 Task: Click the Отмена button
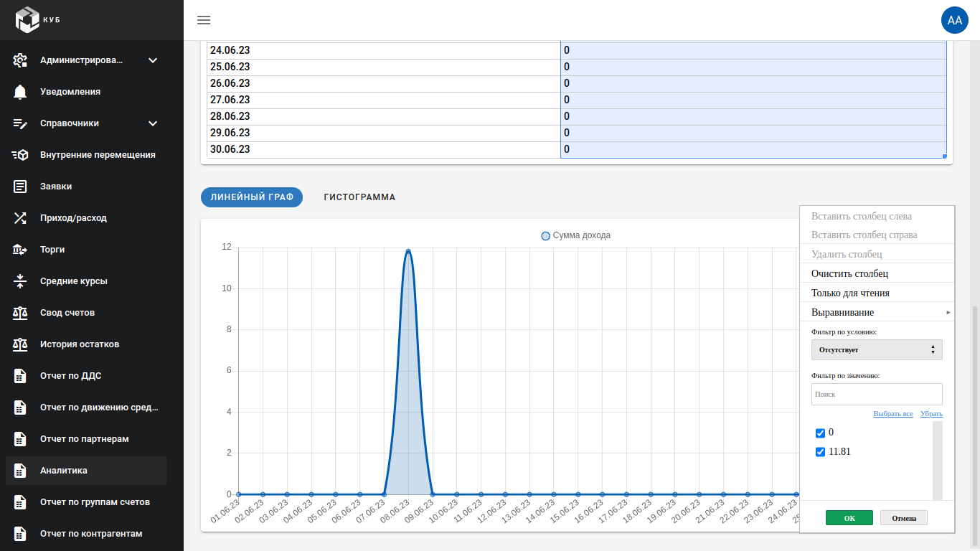click(x=904, y=518)
